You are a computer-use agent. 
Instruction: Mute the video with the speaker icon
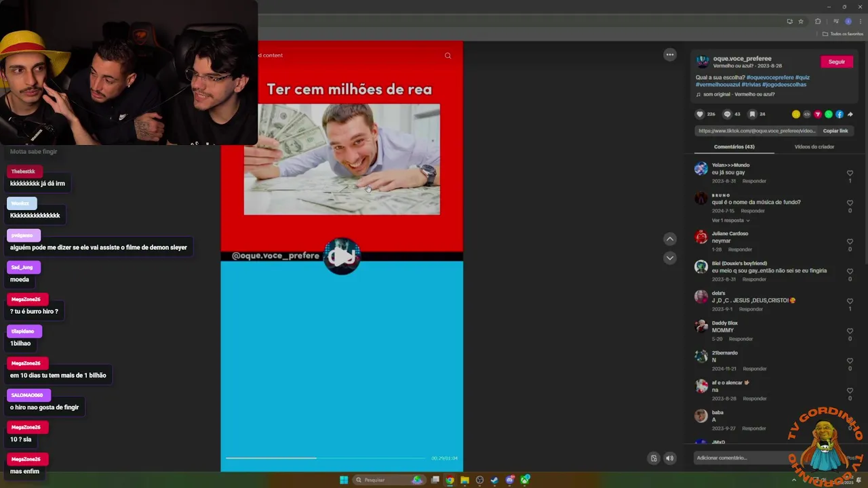669,458
